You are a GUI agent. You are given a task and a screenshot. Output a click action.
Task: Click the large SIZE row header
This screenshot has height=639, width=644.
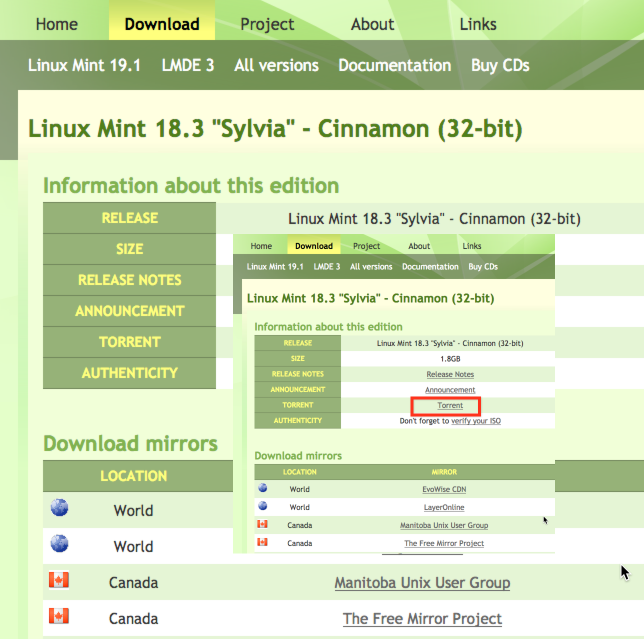[x=129, y=249]
